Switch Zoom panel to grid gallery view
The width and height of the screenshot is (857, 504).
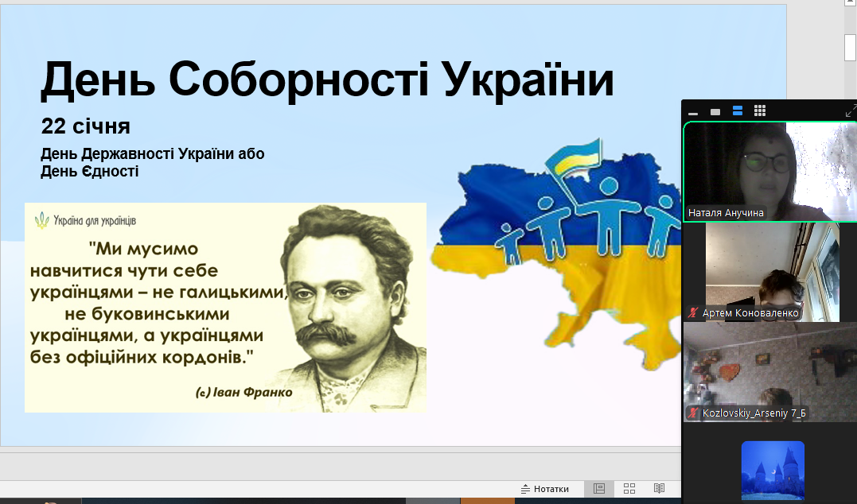point(760,111)
